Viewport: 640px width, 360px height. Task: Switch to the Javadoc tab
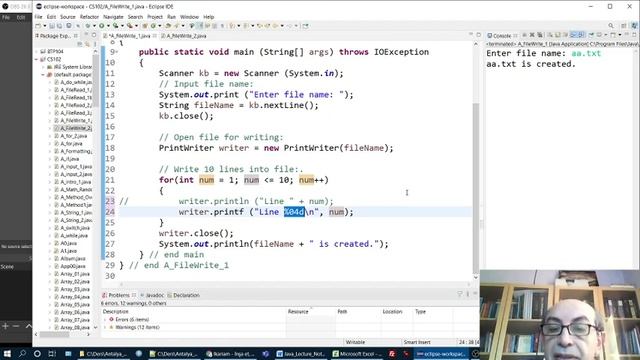tap(152, 295)
